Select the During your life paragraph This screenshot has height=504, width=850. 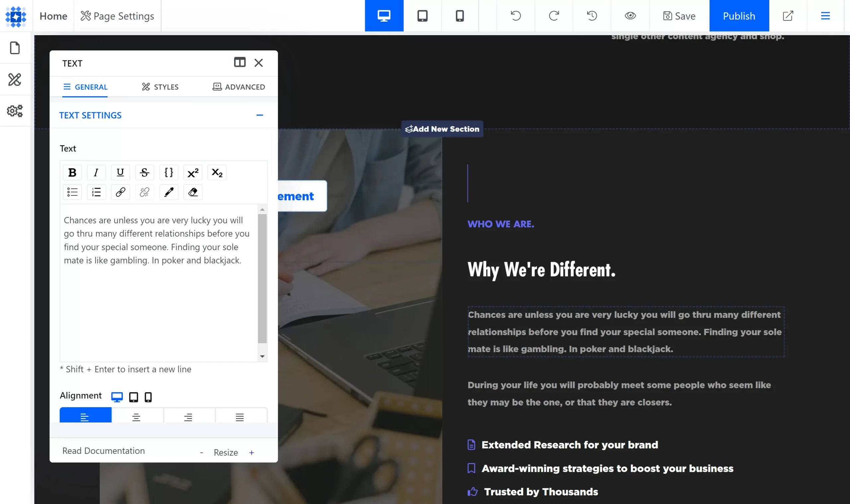(x=619, y=393)
